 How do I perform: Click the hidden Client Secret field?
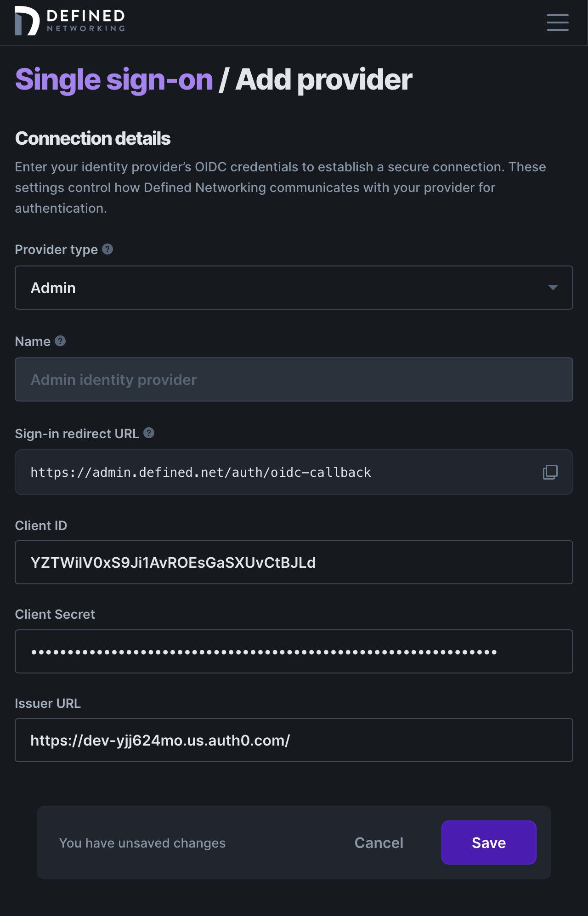[294, 651]
